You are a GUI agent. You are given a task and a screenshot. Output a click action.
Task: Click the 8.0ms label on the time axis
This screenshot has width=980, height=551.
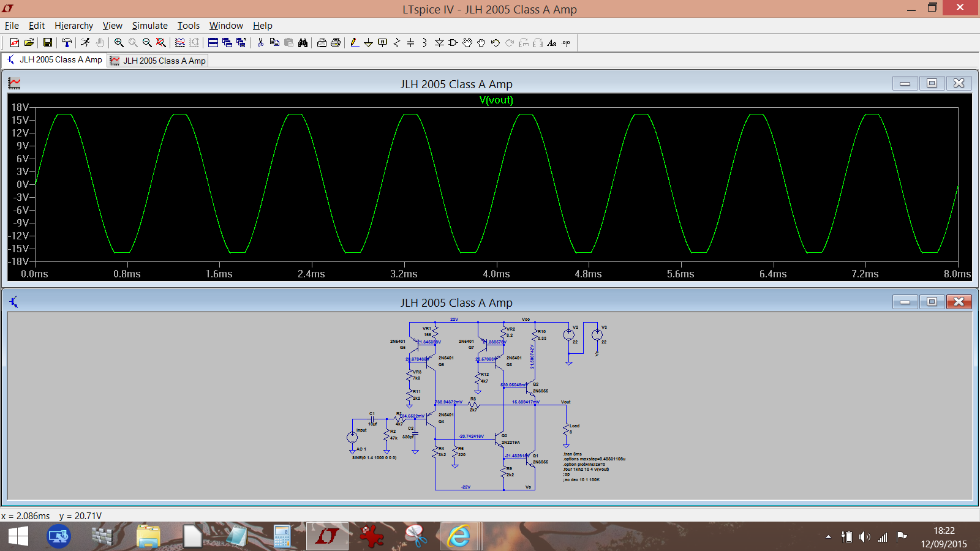pyautogui.click(x=957, y=274)
